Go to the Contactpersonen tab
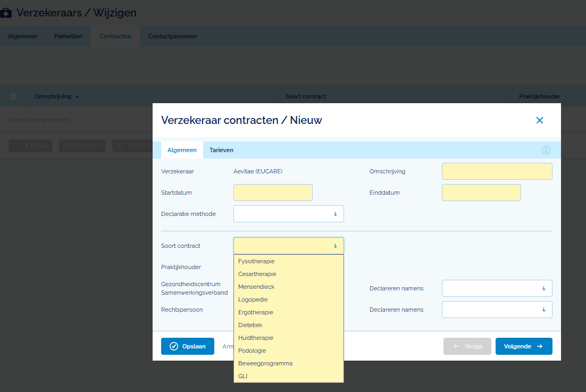Viewport: 586px width, 392px height. pyautogui.click(x=172, y=36)
